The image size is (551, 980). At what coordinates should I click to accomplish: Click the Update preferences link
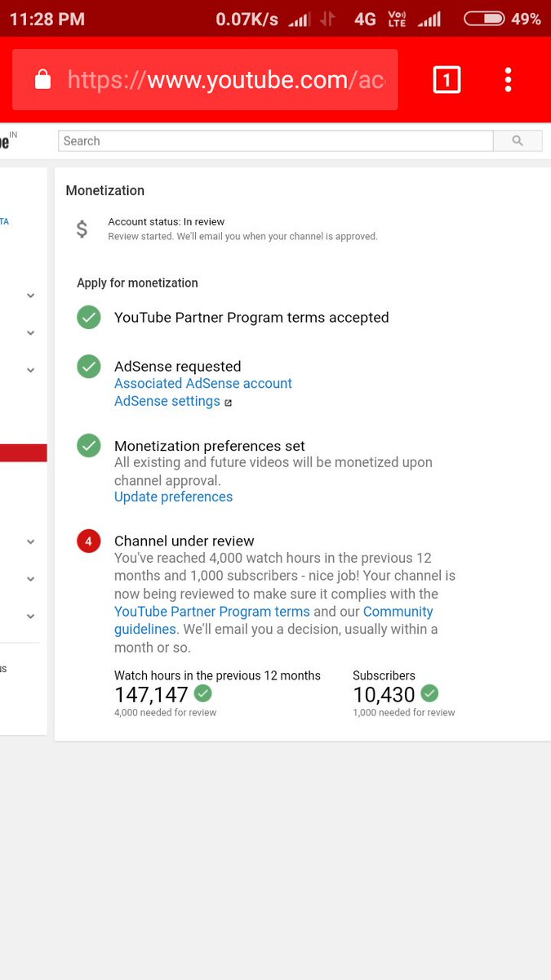point(173,497)
